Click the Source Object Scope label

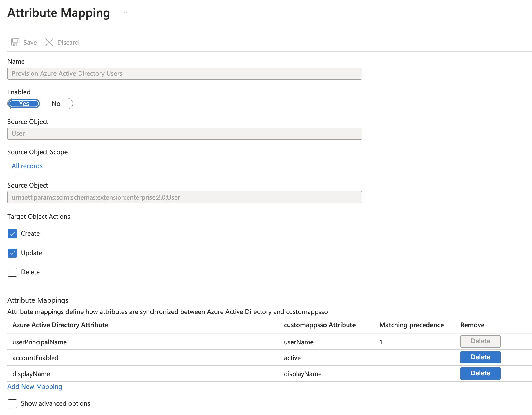click(37, 152)
